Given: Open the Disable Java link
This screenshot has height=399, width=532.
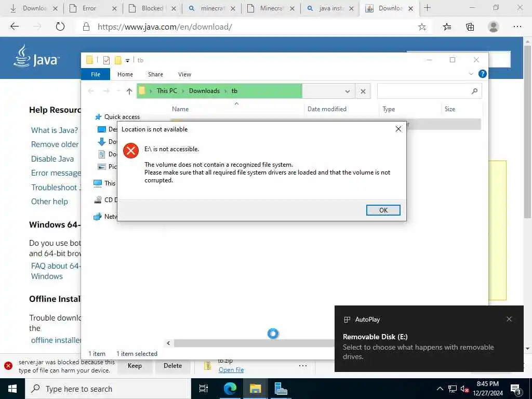Looking at the screenshot, I should (x=52, y=159).
